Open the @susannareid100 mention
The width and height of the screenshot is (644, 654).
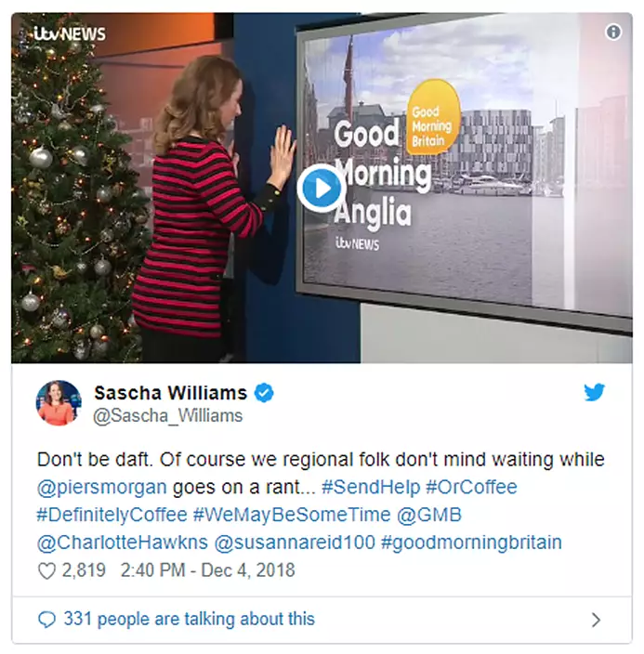(x=295, y=543)
